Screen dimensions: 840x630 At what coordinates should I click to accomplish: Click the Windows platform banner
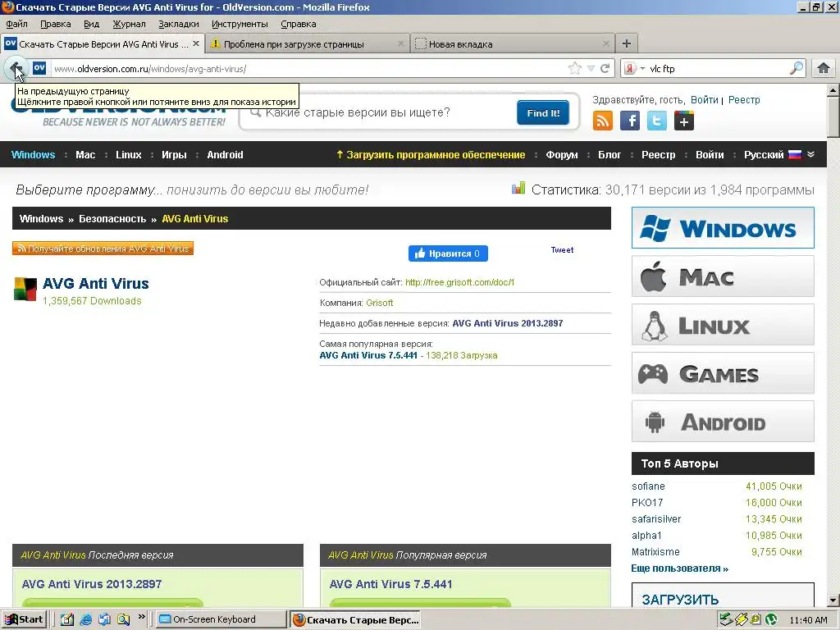tap(723, 228)
